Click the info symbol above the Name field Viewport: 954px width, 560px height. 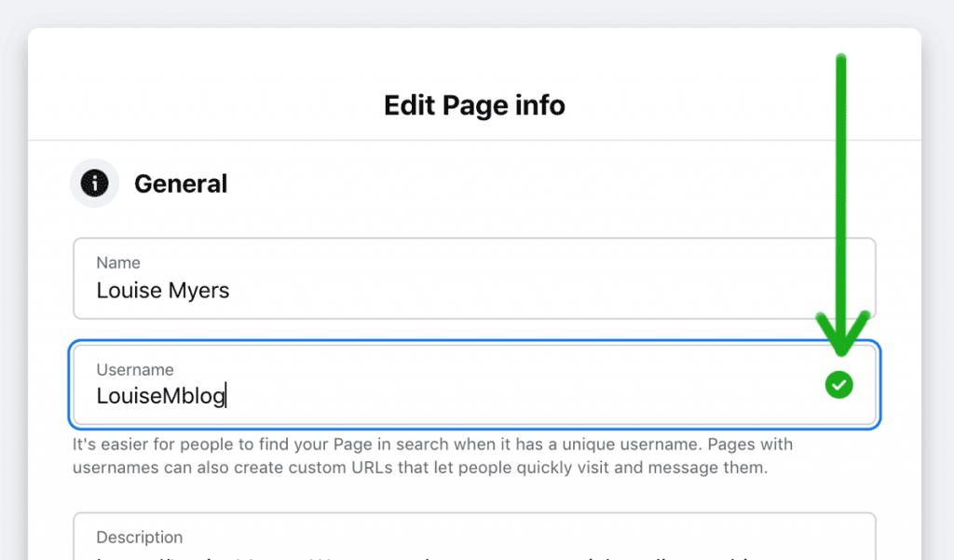click(x=93, y=183)
